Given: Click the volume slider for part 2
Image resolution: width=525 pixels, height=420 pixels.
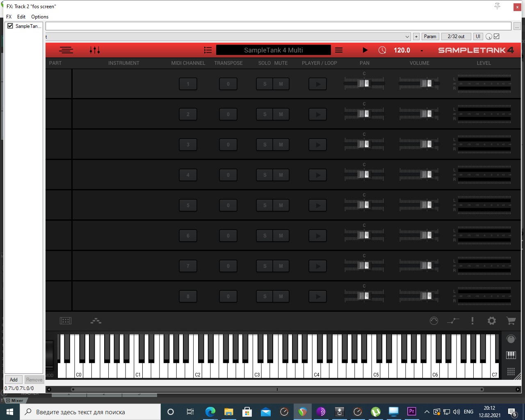Looking at the screenshot, I should tap(419, 114).
